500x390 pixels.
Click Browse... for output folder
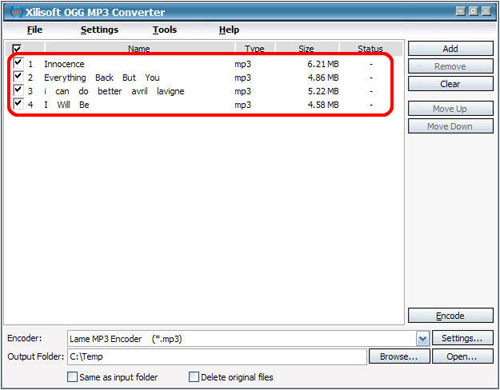point(399,357)
